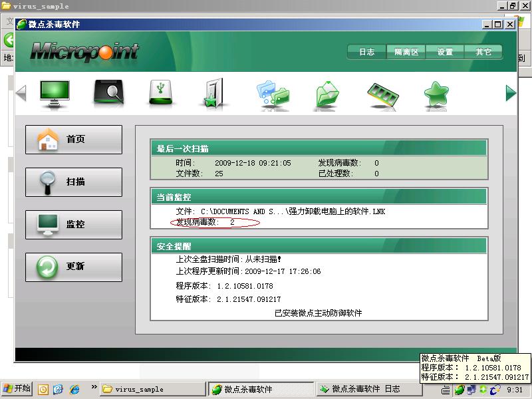The width and height of the screenshot is (532, 399).
Task: Switch to virus_sample taskbar window
Action: pos(153,389)
